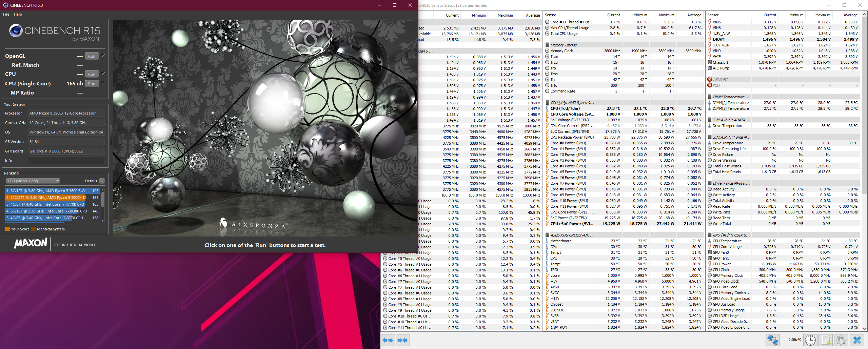Click the thermometer icon beside CPU (Tctl/Tdie)
The image size is (868, 349).
547,108
